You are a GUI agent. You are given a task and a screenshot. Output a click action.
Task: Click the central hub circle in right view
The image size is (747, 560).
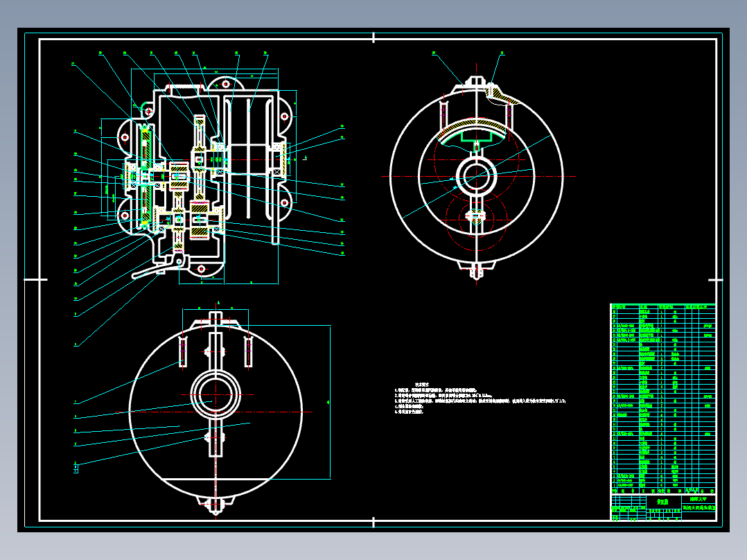pos(477,176)
